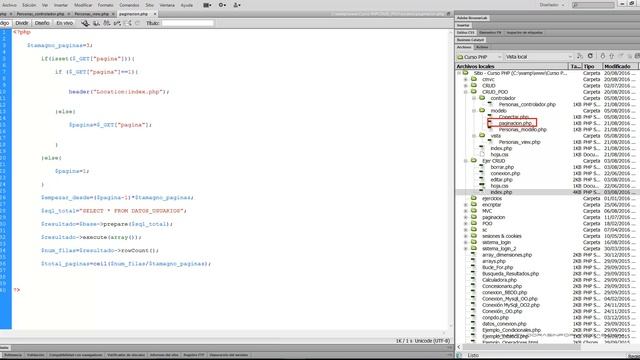Open the Archivo menu

tap(9, 5)
